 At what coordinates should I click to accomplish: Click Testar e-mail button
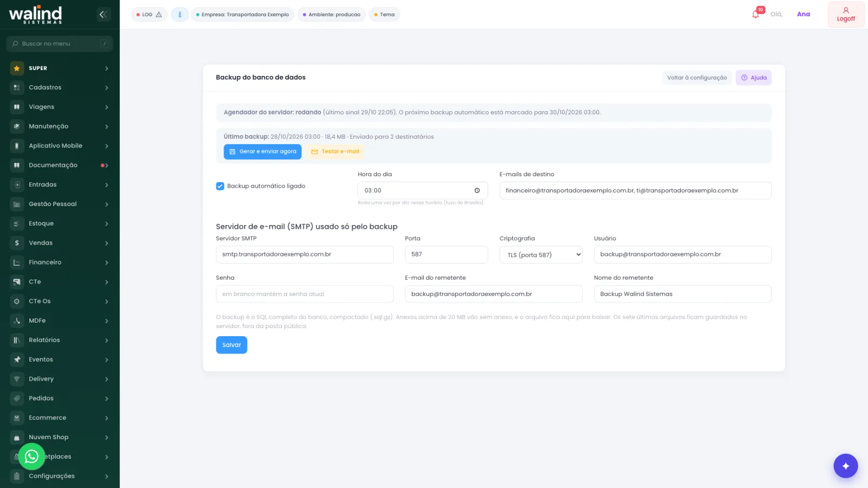(x=335, y=152)
